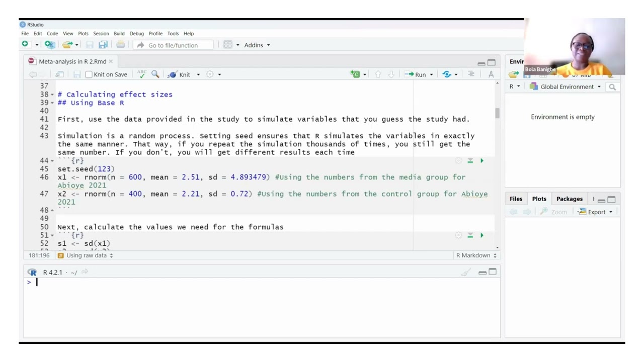Screen dimensions: 644x362
Task: Switch to the Packages tab
Action: tap(570, 199)
